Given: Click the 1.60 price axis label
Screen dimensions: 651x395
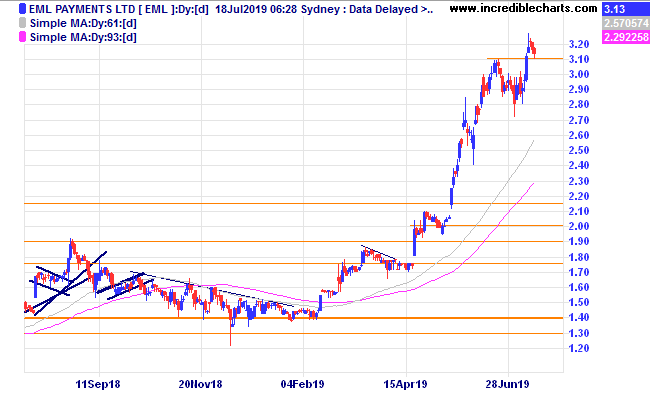Looking at the screenshot, I should [579, 287].
